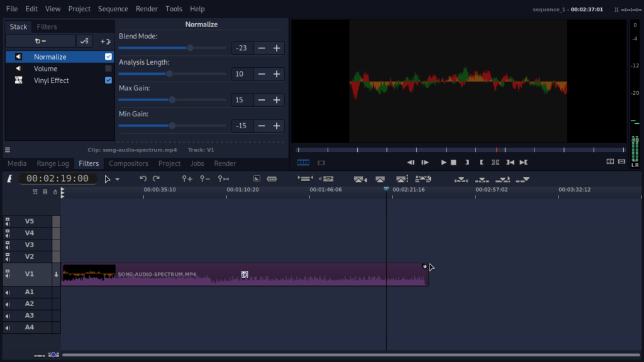
Task: Click the hamburger menu below the filter stack
Action: 8,150
